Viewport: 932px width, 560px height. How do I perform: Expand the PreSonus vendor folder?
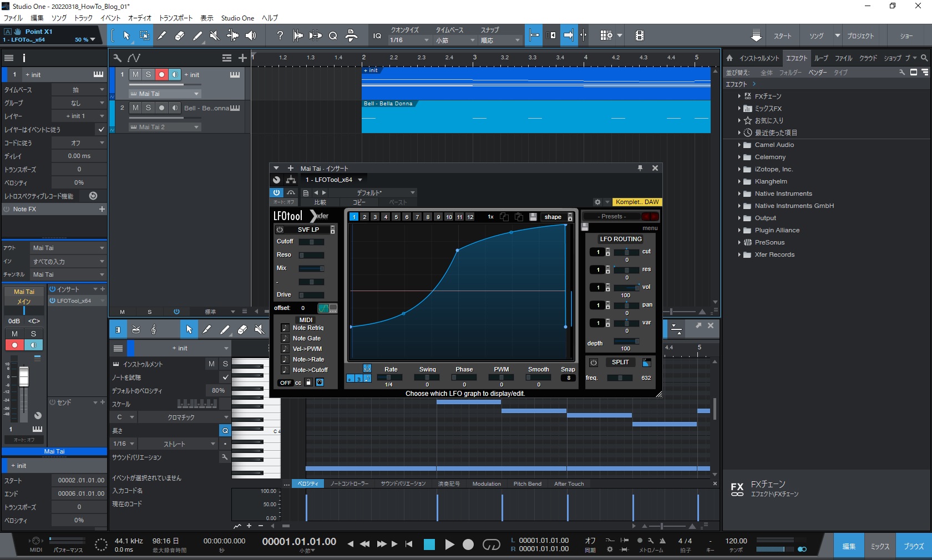[739, 242]
